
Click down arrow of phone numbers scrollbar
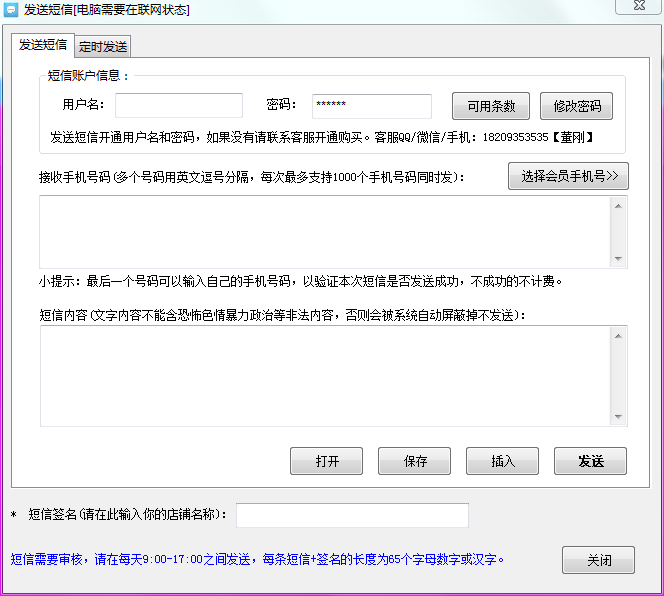(x=618, y=258)
